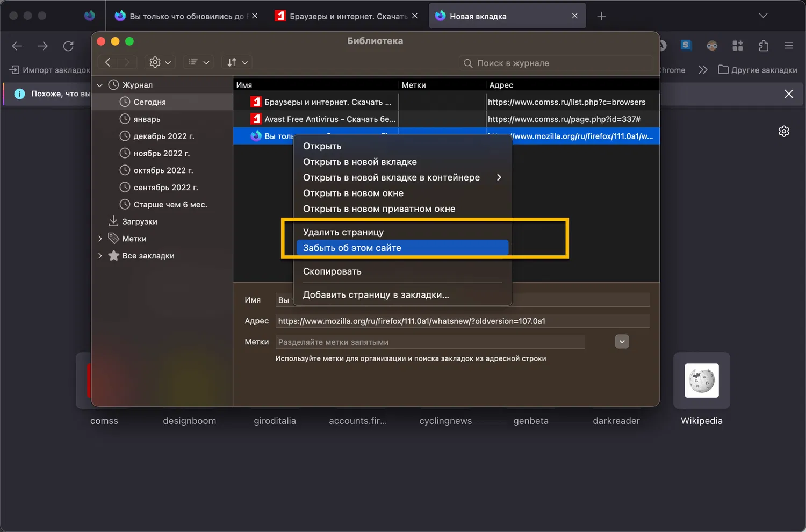This screenshot has height=532, width=806.
Task: Choose Забыть об этом сайте
Action: [402, 248]
